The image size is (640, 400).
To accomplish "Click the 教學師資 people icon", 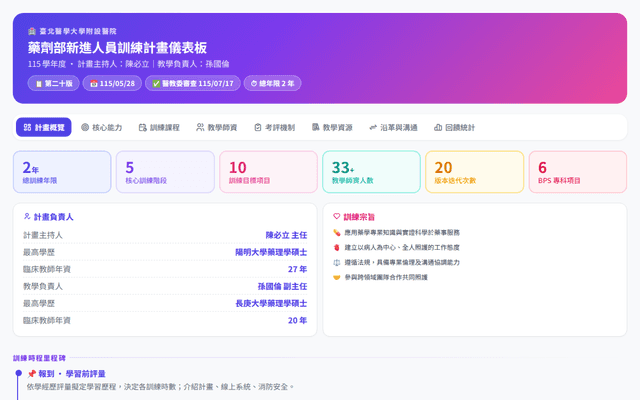I will click(200, 127).
